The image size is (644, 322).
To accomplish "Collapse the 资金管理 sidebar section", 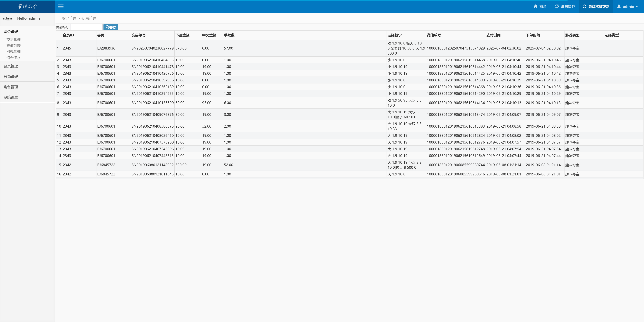I will [11, 32].
